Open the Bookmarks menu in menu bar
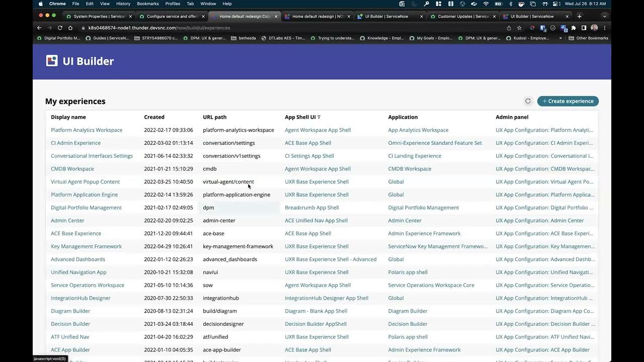The height and width of the screenshot is (362, 644). (148, 4)
